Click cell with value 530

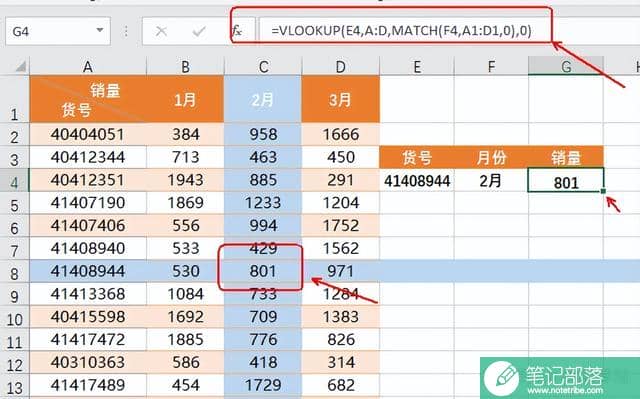click(x=185, y=271)
